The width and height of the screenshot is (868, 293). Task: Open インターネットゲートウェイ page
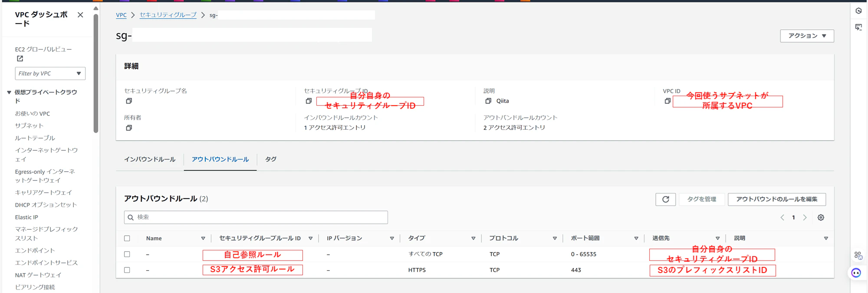(x=46, y=154)
